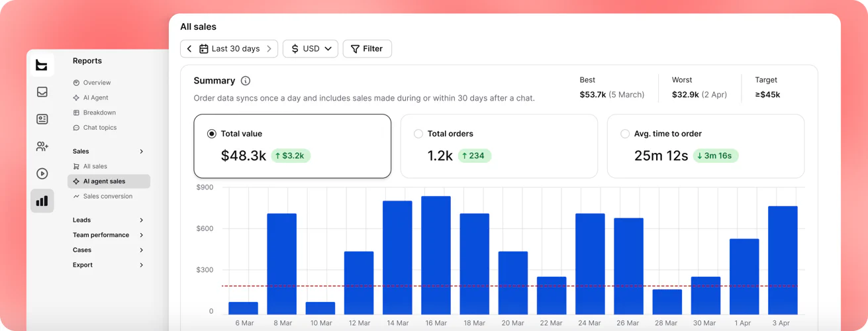Click the Target ≥$45k stat

767,87
